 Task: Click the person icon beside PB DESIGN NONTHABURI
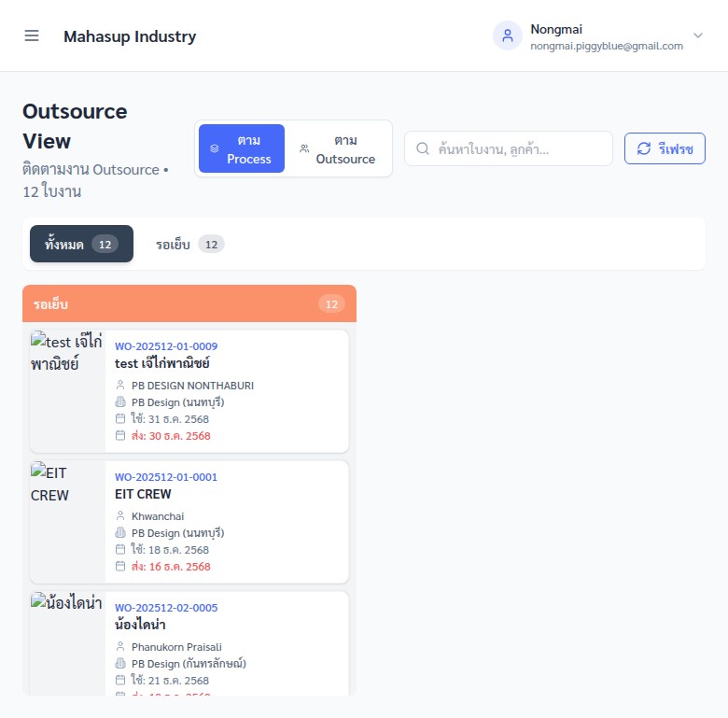(x=120, y=385)
